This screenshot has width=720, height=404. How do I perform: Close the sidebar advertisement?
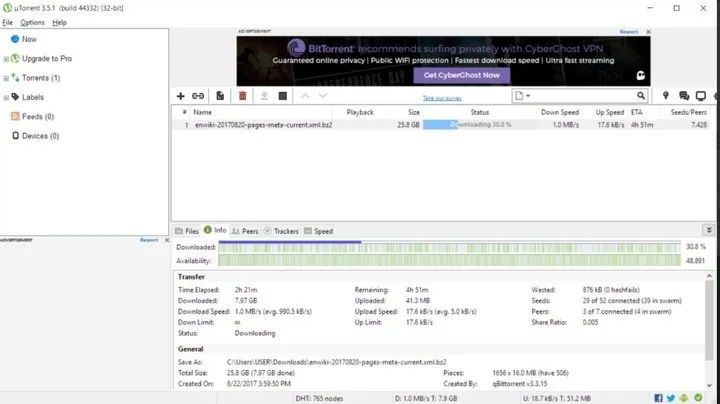coord(167,240)
